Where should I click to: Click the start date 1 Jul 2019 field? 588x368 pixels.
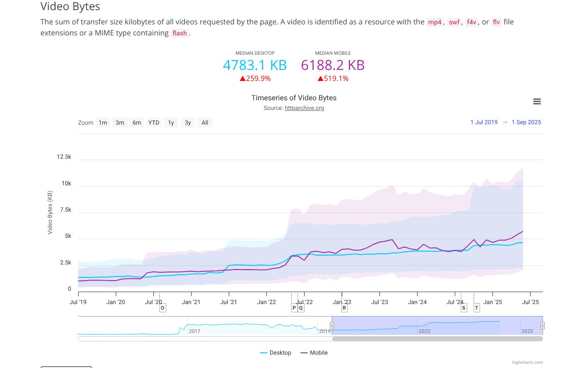pyautogui.click(x=484, y=122)
